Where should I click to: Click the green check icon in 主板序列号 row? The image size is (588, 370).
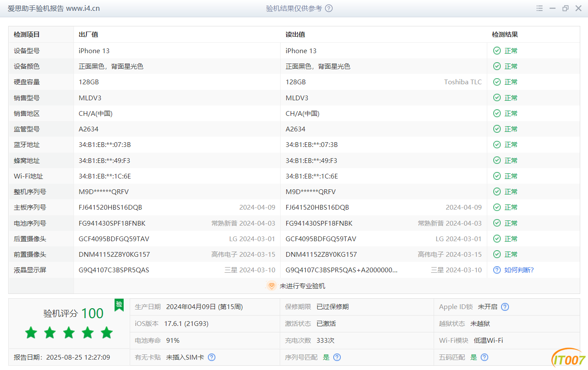coord(497,207)
